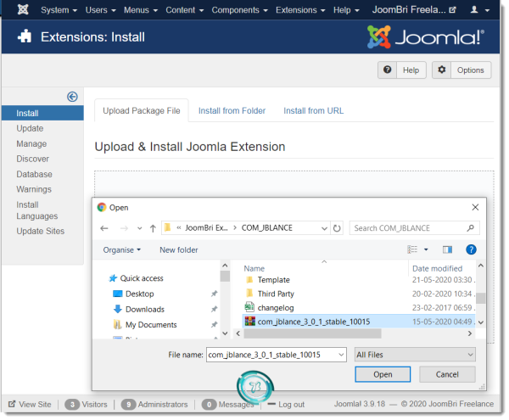
Task: Click the search magnifier icon in dialog
Action: pyautogui.click(x=471, y=228)
